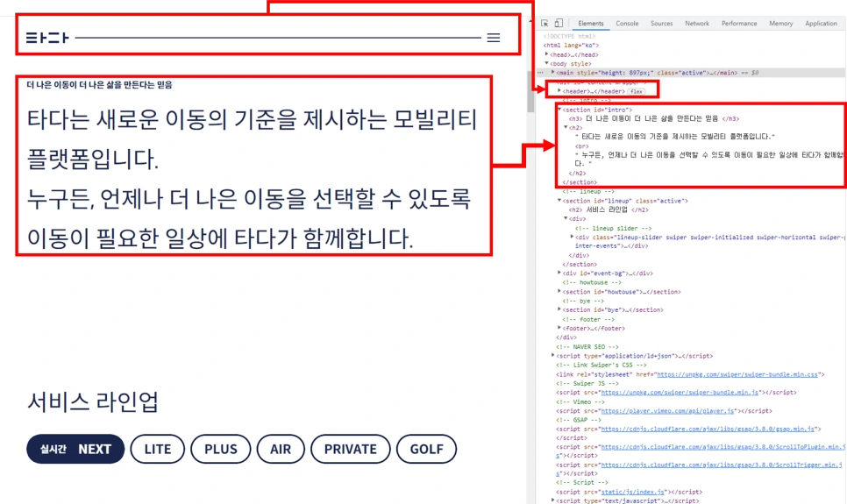Expand the div id="event-bg" node
Viewport: 847px width, 504px height.
559,273
